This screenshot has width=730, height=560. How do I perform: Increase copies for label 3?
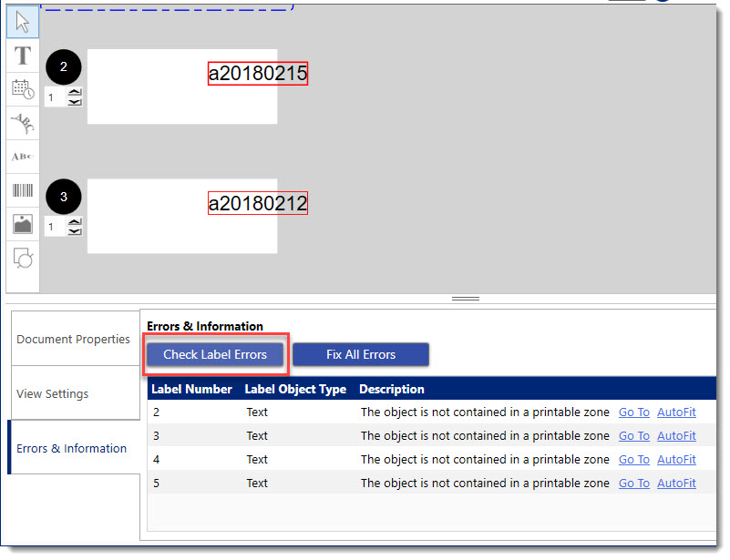(x=75, y=221)
